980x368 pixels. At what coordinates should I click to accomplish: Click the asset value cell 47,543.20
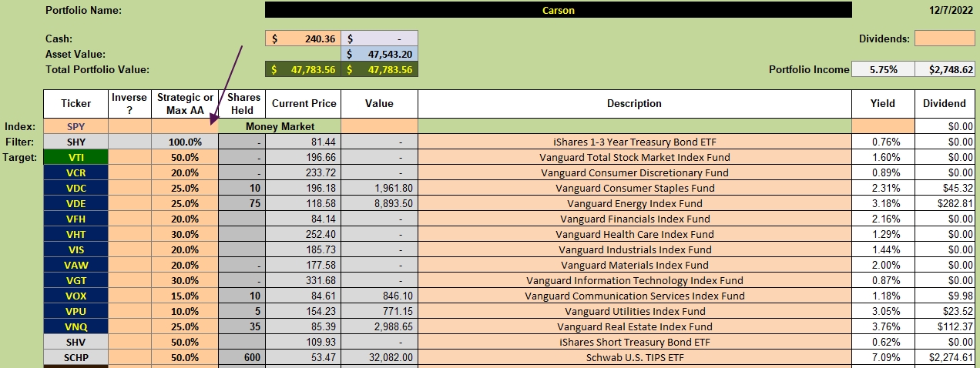click(x=380, y=54)
